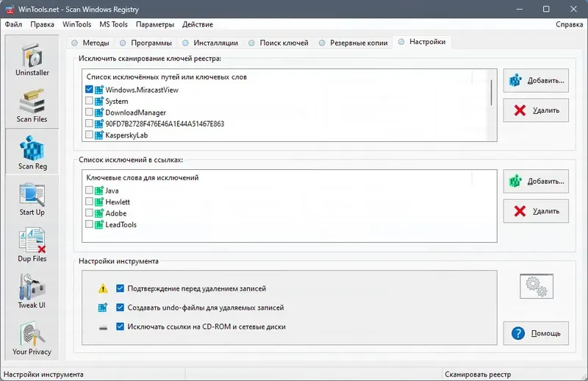Viewport: 588px width, 381px height.
Task: Uncheck the Windows.MiracastView exclusion checkbox
Action: pos(89,89)
